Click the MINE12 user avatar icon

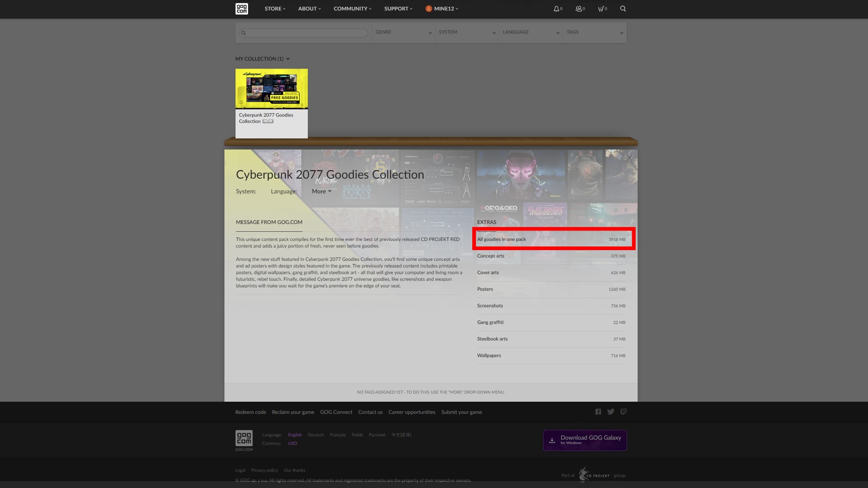point(428,8)
